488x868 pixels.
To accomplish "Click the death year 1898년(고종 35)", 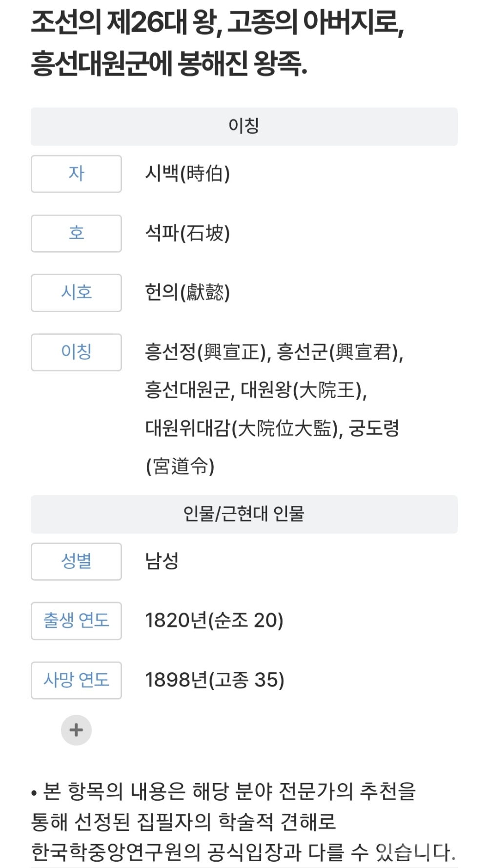I will click(215, 680).
